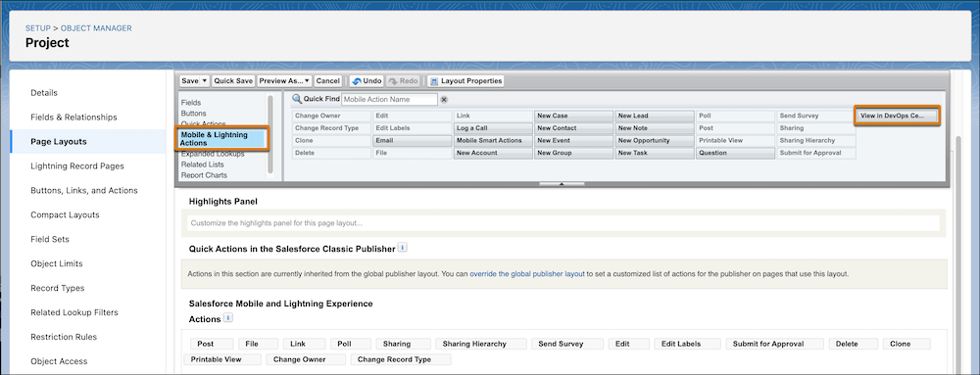The width and height of the screenshot is (980, 375).
Task: Select New Task palette action
Action: pos(655,153)
